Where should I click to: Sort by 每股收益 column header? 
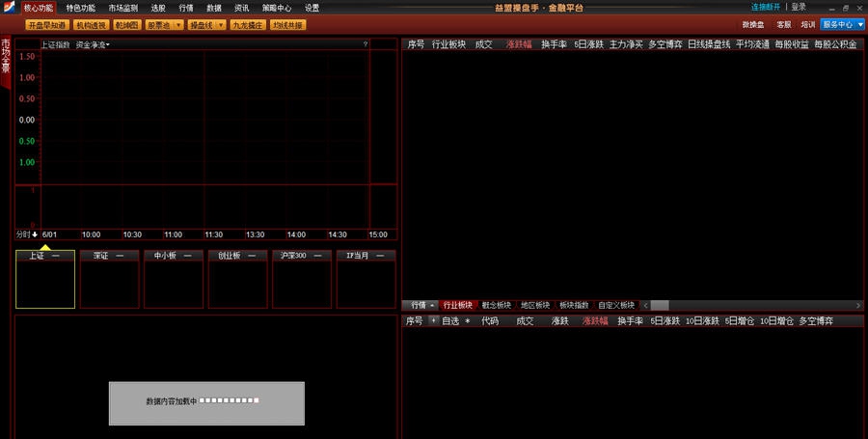point(792,44)
